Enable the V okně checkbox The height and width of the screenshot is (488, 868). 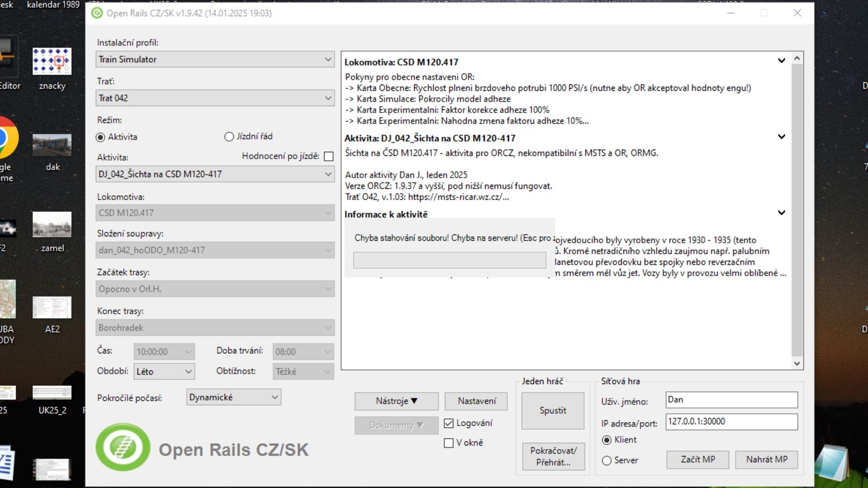point(449,443)
